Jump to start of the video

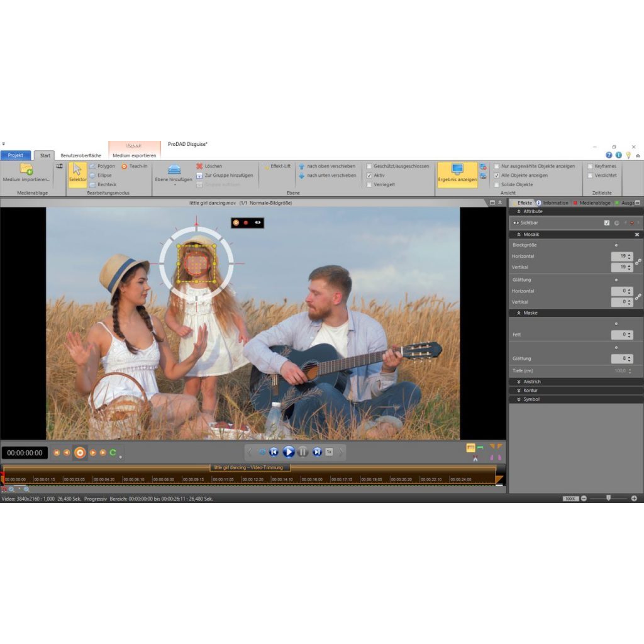tap(274, 452)
